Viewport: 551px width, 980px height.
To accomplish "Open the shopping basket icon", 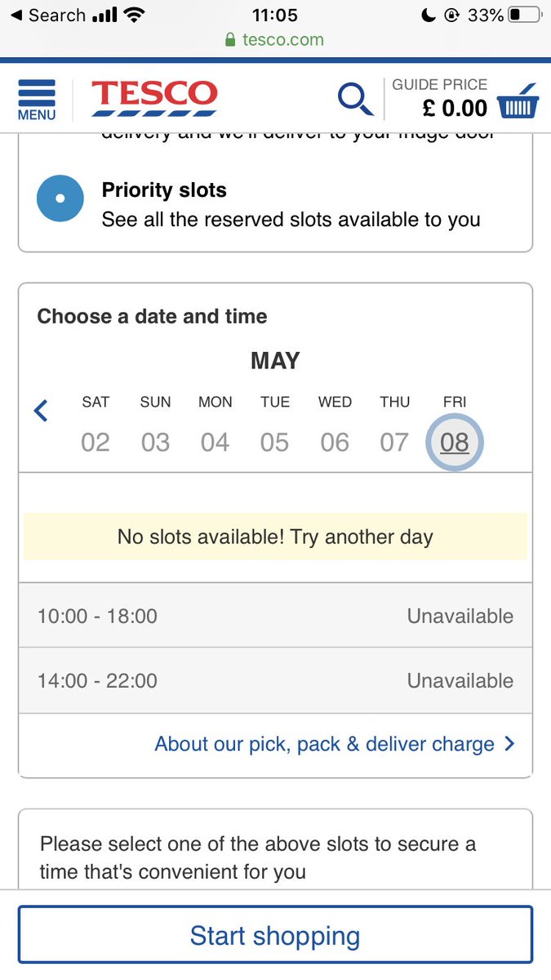I will click(x=518, y=102).
